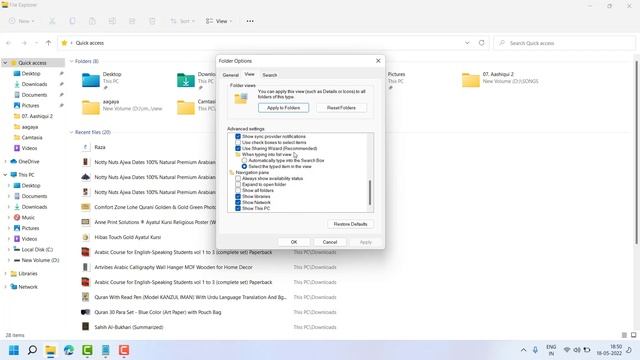Click the large icons view toggle in status bar
The height and width of the screenshot is (360, 640).
click(633, 335)
